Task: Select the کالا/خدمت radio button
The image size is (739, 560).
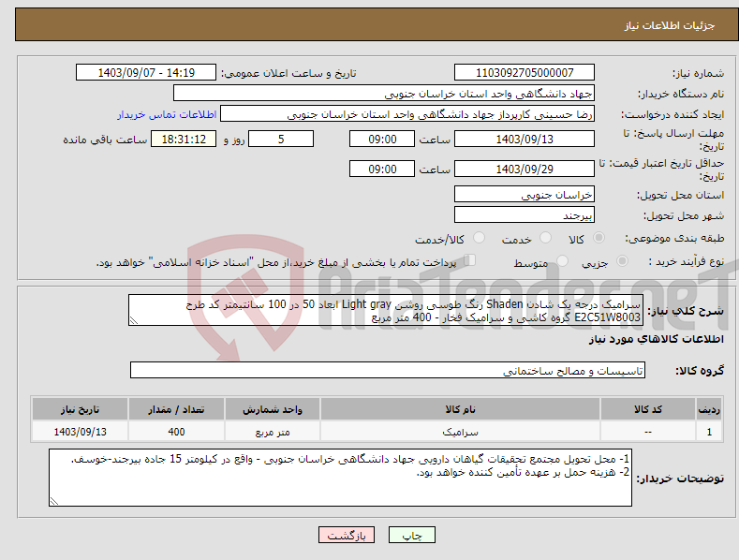Action: tap(479, 238)
